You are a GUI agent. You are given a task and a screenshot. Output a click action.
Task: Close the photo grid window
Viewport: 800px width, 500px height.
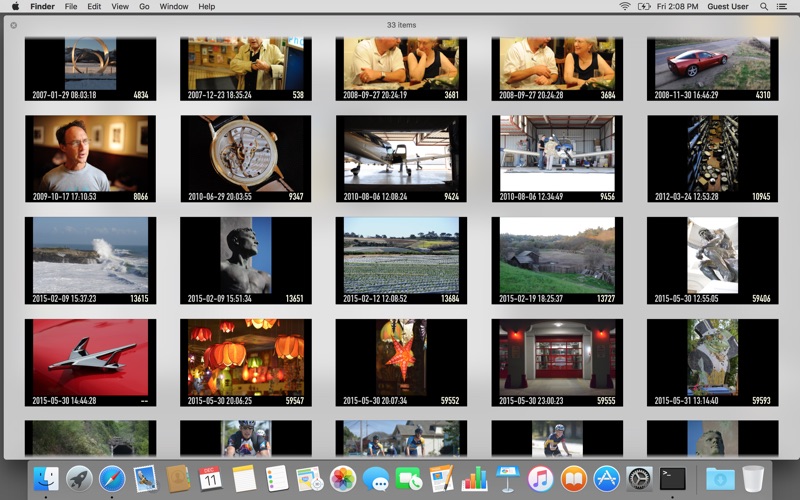click(x=14, y=25)
